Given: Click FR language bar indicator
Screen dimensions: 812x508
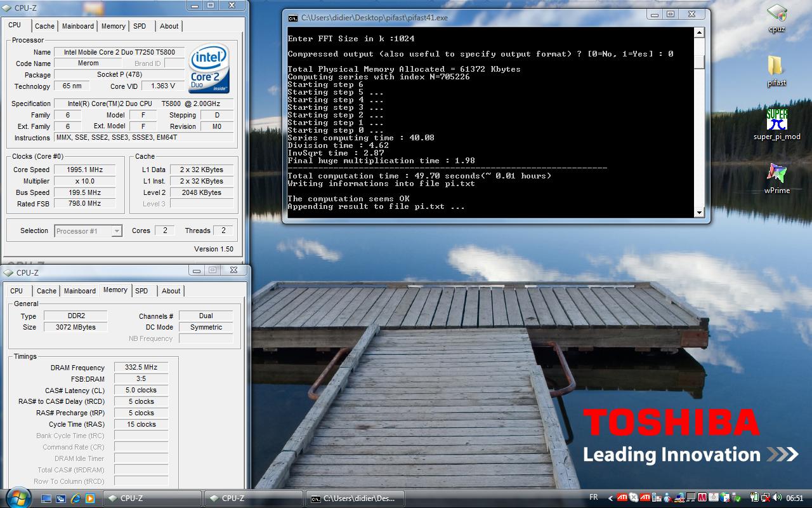Looking at the screenshot, I should (594, 497).
